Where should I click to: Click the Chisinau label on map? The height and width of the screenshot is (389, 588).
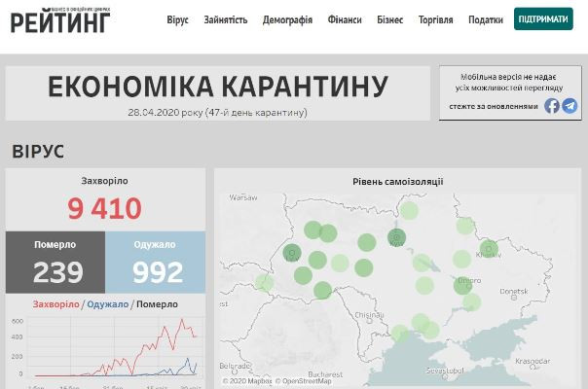click(x=369, y=315)
